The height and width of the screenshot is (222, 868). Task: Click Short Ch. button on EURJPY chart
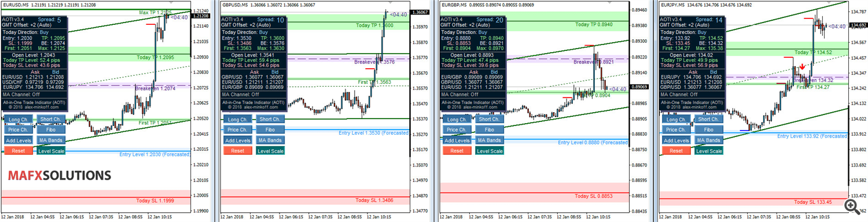[708, 120]
